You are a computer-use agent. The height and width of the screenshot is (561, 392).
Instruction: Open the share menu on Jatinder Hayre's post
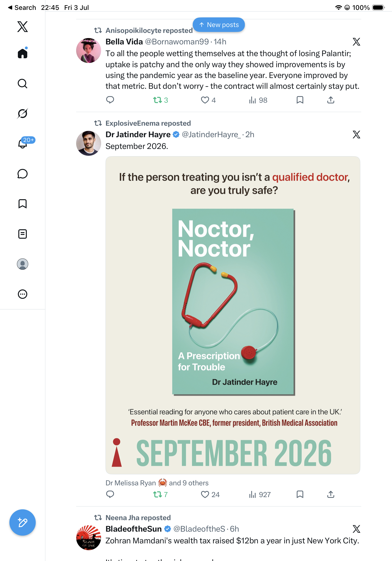pyautogui.click(x=331, y=494)
